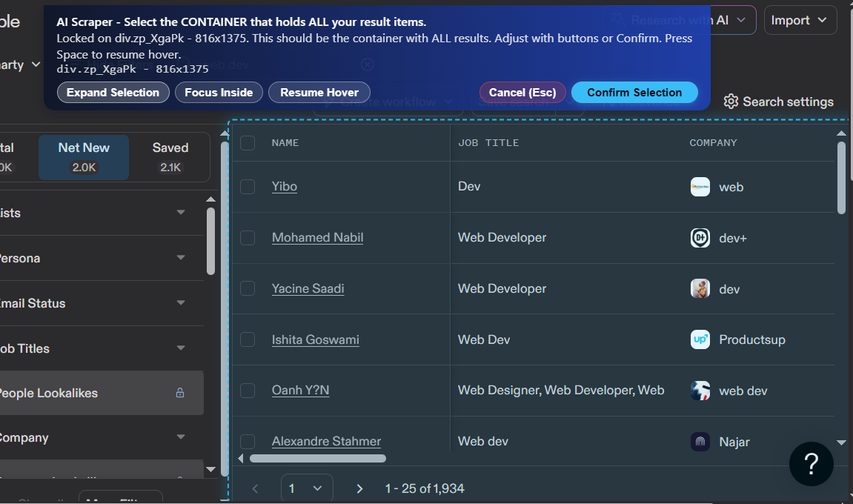Open Oanh Y?N profile link
Image resolution: width=853 pixels, height=504 pixels.
pos(300,391)
